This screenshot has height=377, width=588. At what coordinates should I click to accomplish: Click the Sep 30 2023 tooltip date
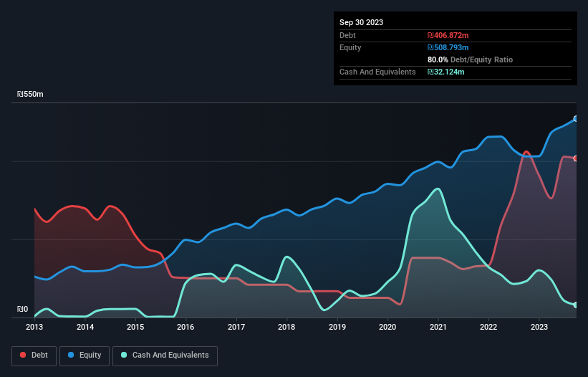coord(361,22)
